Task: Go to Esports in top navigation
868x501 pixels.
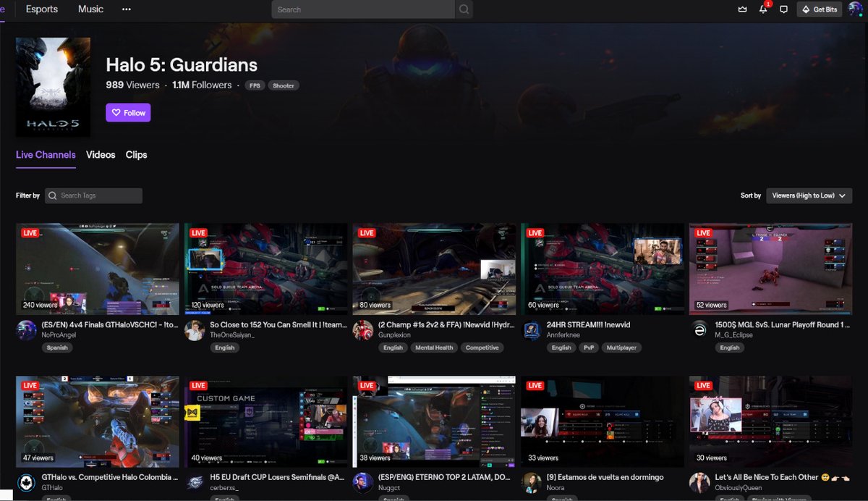Action: pos(42,9)
